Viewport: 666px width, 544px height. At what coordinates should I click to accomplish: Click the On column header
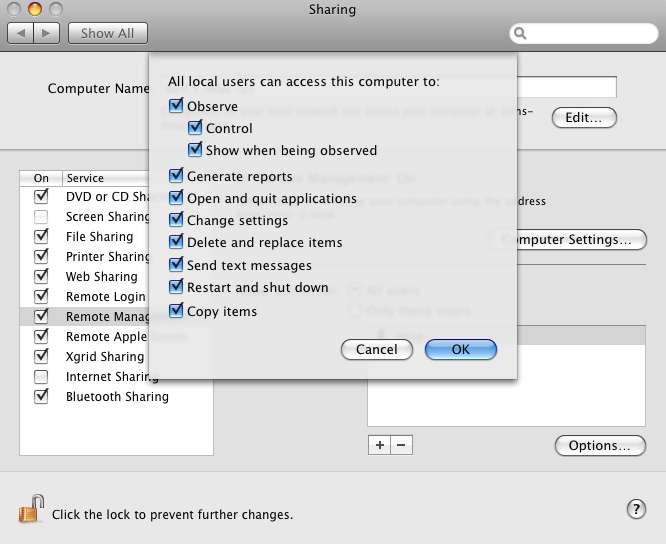point(41,178)
